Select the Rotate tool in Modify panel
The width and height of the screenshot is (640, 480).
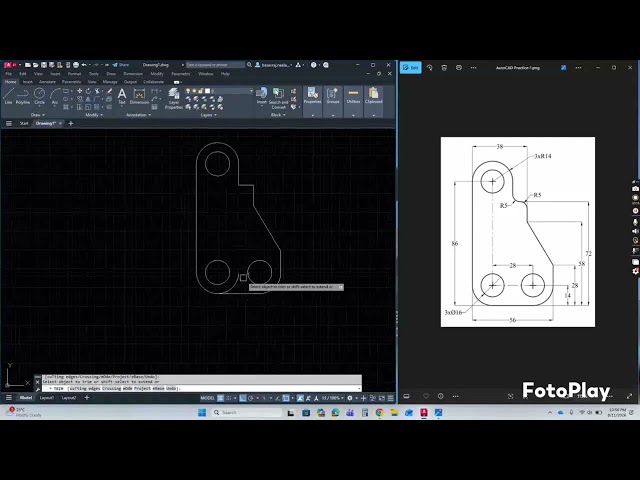coord(88,91)
